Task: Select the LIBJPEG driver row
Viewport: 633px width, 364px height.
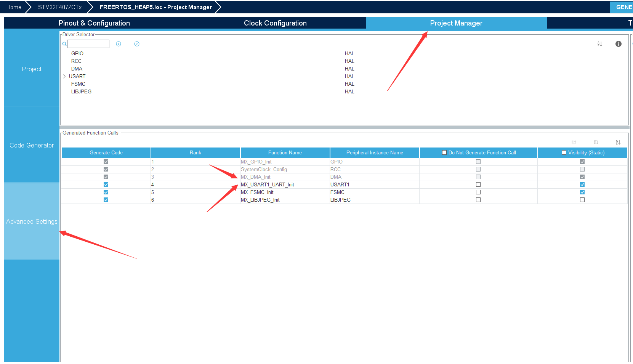Action: [x=81, y=91]
